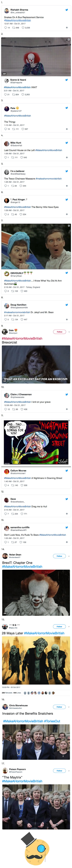Click the heart icon on Mike Hunt's tweet
This screenshot has width=72, height=868.
click(22, 157)
